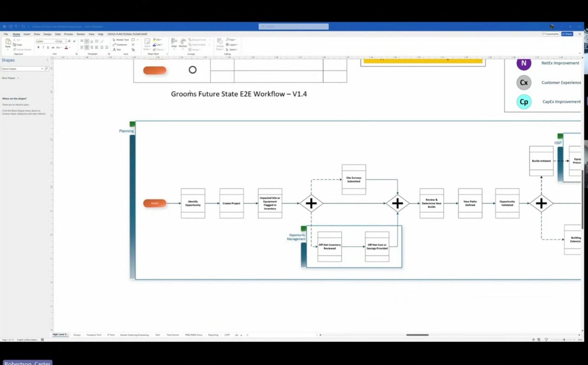Select the Text tool in Tools group
Image resolution: width=588 pixels, height=365 pixels.
click(x=117, y=49)
